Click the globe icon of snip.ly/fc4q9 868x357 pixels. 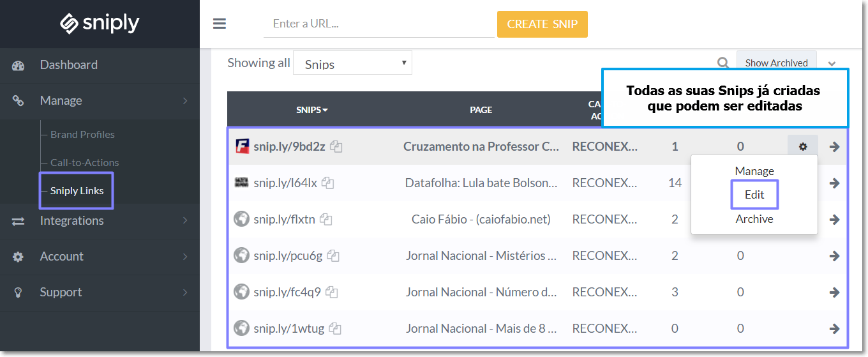coord(241,292)
